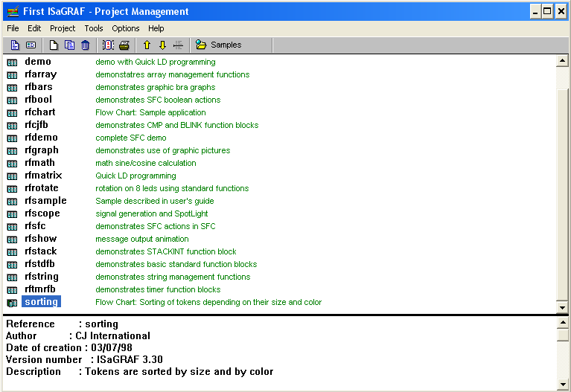Select the rfbars project name
Image resolution: width=571 pixels, height=392 pixels.
pos(39,87)
